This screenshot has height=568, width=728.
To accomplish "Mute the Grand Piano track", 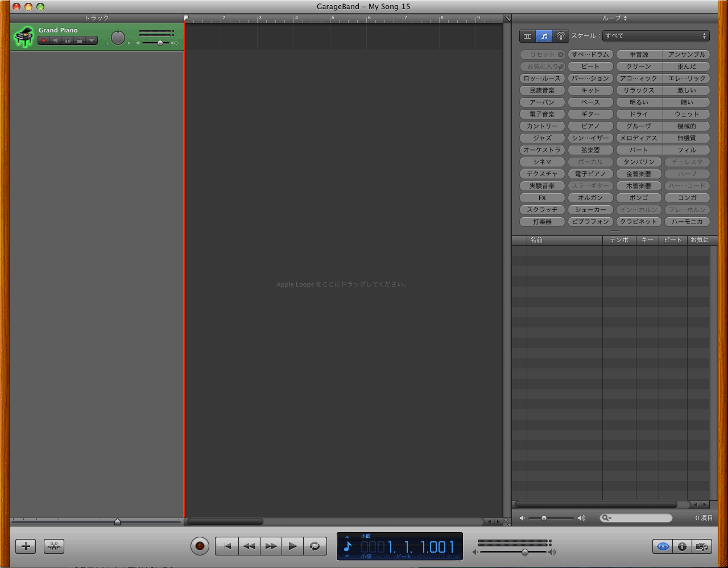I will click(x=56, y=41).
